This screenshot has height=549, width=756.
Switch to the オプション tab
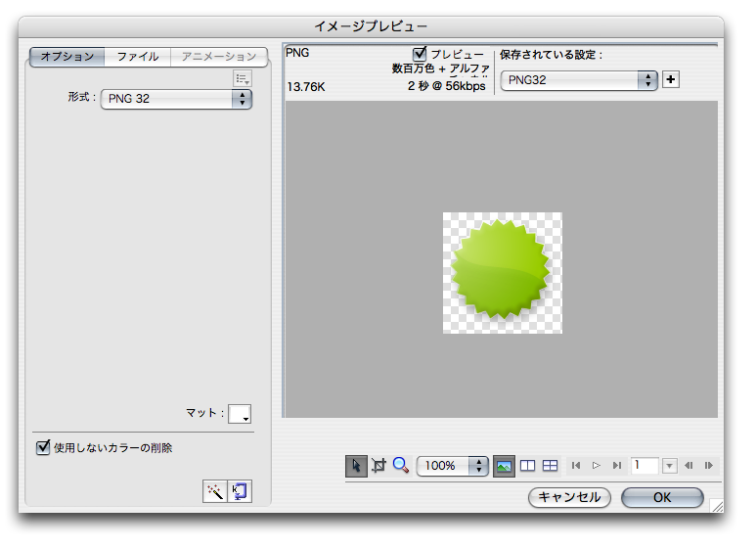coord(67,57)
